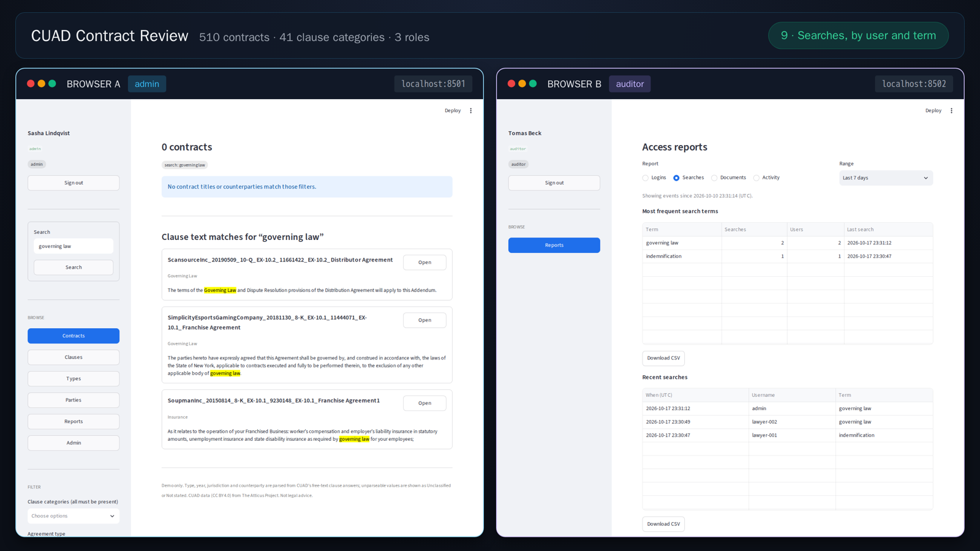Viewport: 980px width, 551px height.
Task: Click Deploy in Browser B
Action: (x=933, y=111)
